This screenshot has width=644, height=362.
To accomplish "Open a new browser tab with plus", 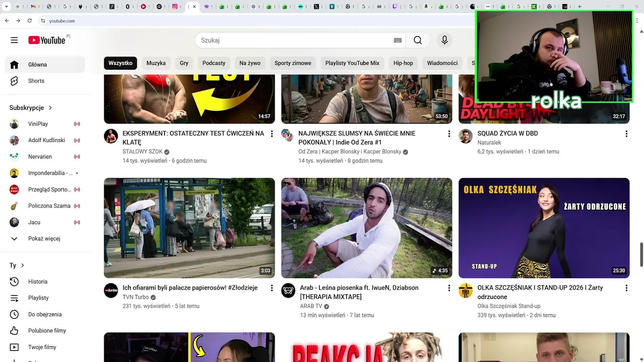I will (580, 7).
